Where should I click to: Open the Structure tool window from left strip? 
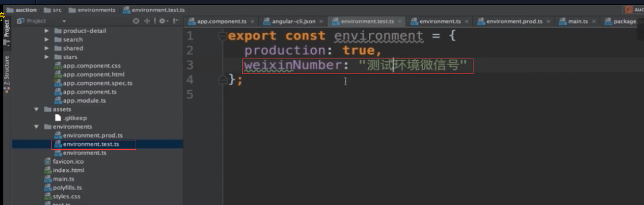coord(6,74)
